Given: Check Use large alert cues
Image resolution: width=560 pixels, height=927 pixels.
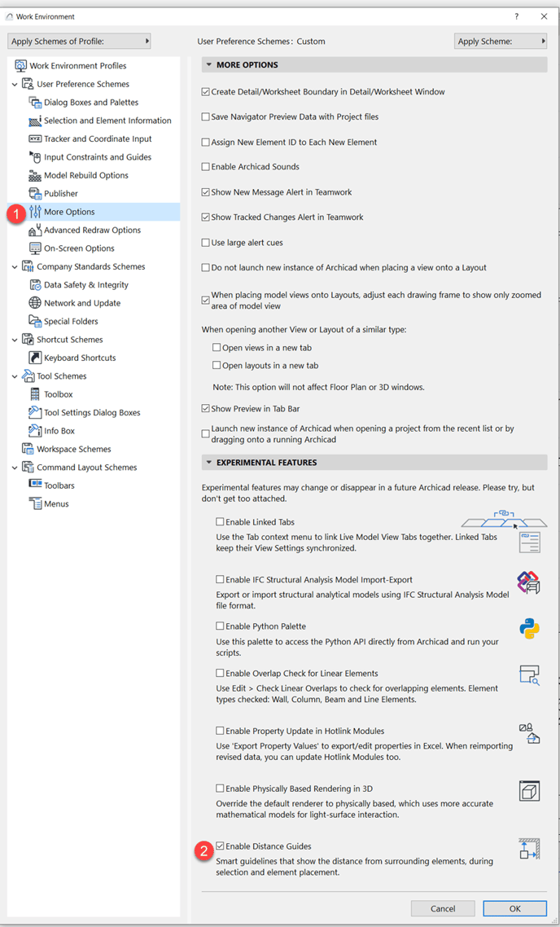Looking at the screenshot, I should (206, 243).
